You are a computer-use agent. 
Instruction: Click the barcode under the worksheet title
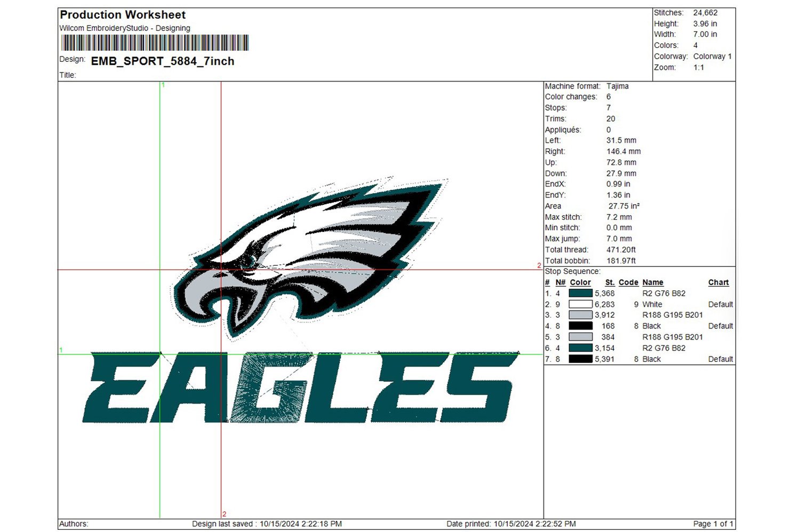click(x=155, y=43)
